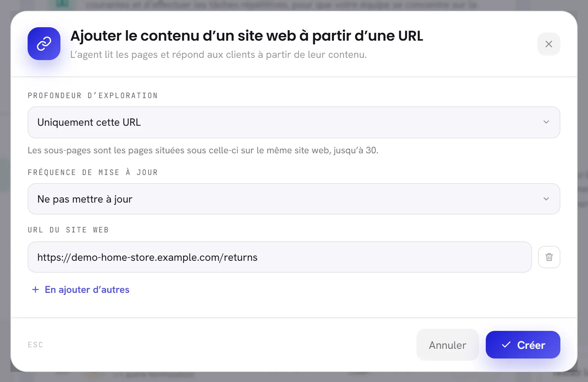Screen dimensions: 588x382
Task: Open the Fréquence de mise à jour dropdown
Action: tap(294, 199)
